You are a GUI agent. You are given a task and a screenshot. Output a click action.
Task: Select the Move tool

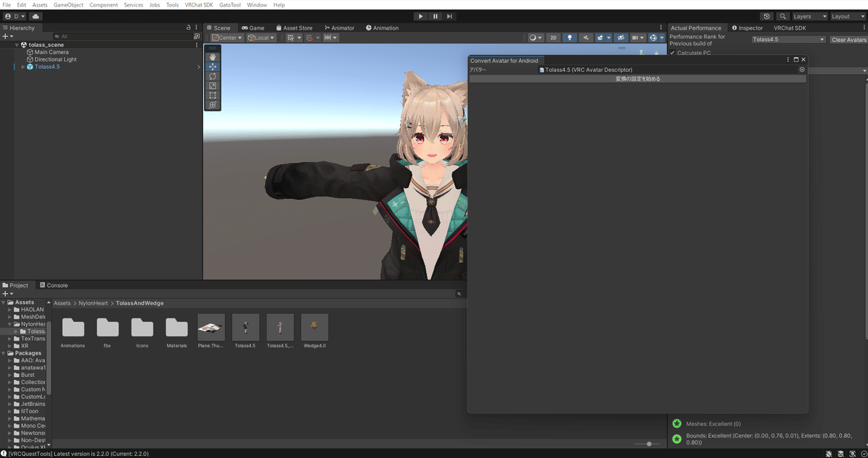213,67
